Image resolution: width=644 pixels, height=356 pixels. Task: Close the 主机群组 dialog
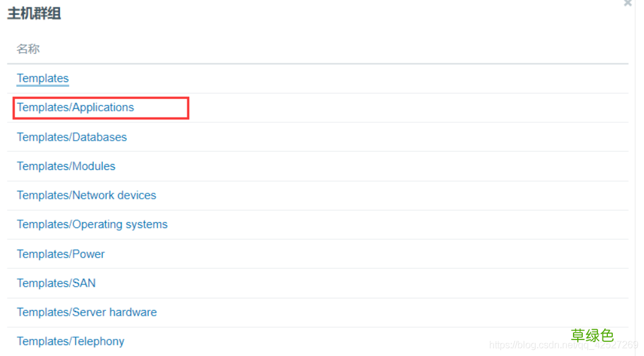tap(627, 4)
